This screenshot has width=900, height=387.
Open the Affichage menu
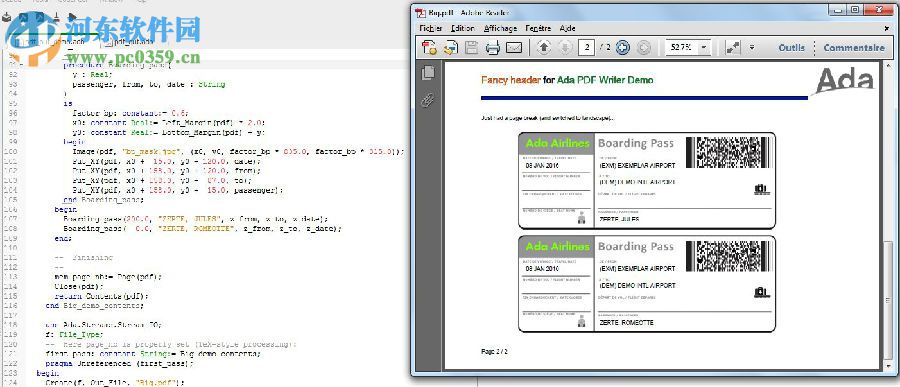click(x=500, y=28)
